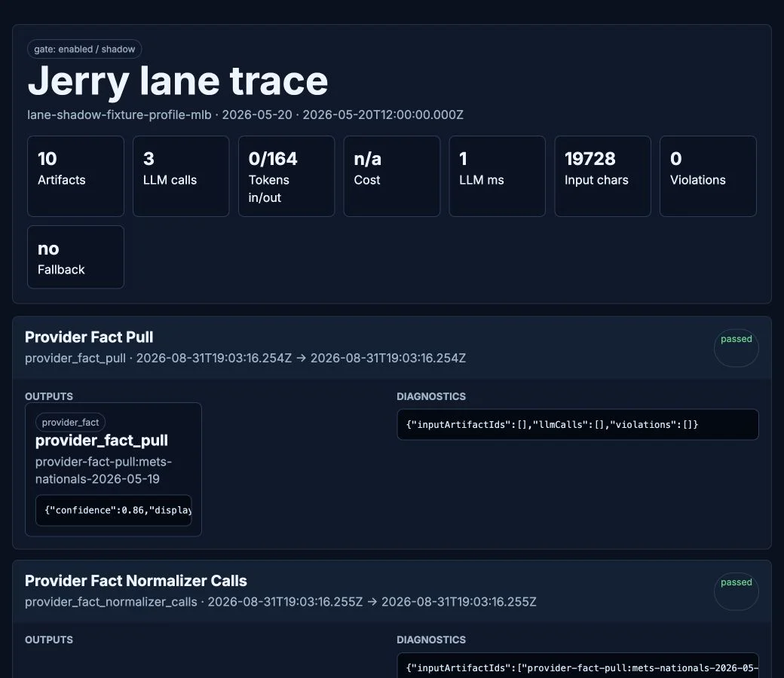Screen dimensions: 784x678
Task: Click the OUTPUTS label under Normalizer Calls
Action: point(49,640)
